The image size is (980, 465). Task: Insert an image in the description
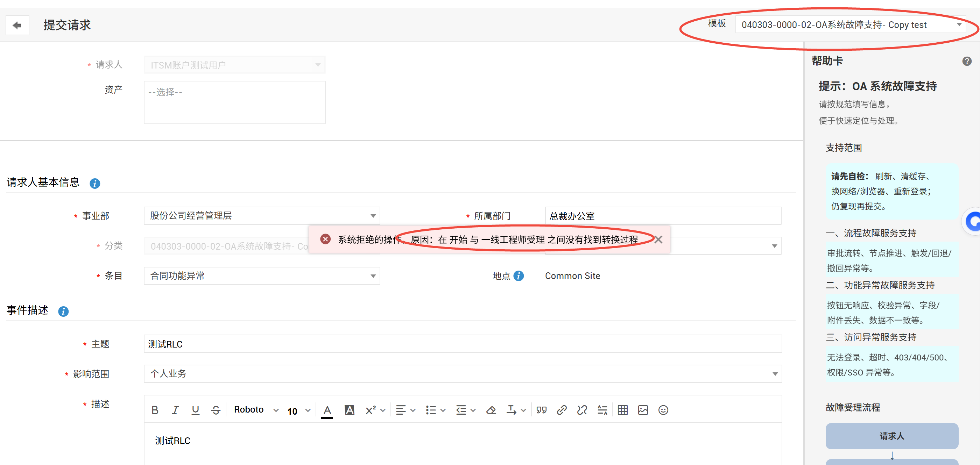[643, 410]
